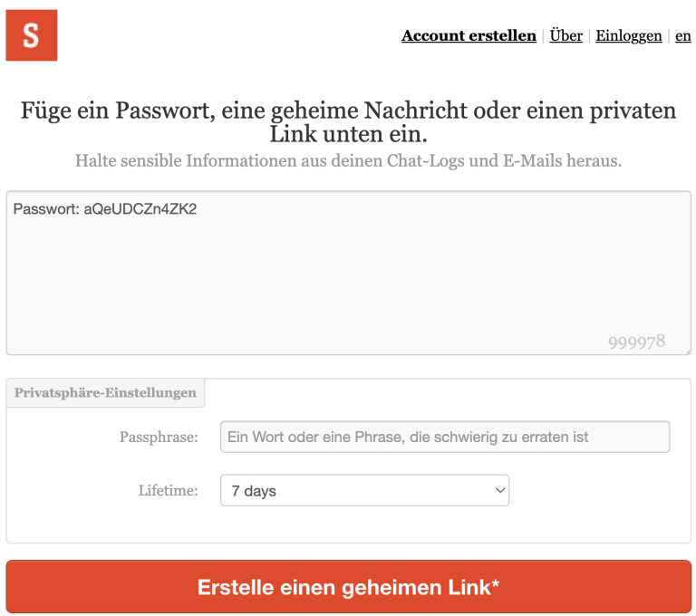This screenshot has height=616, width=696.
Task: Click the chevron arrow of the Lifetime select
Action: (498, 491)
